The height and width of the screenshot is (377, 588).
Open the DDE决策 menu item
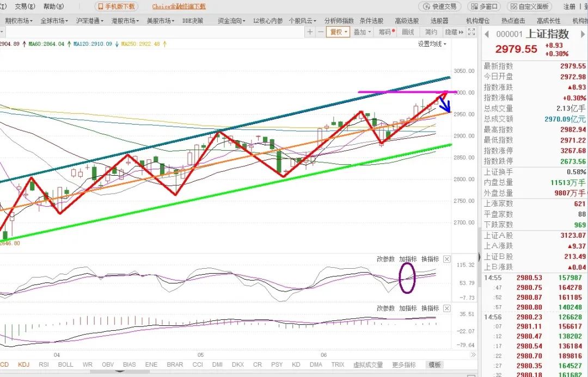coord(193,21)
